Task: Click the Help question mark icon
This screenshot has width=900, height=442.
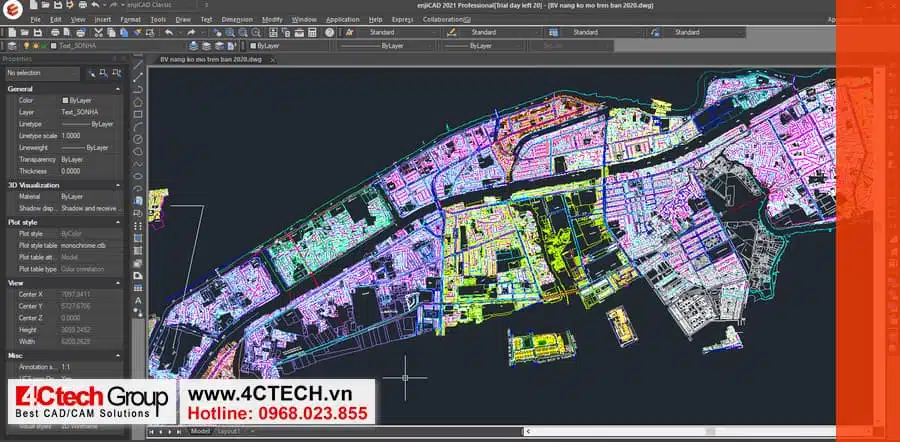Action: pyautogui.click(x=329, y=33)
